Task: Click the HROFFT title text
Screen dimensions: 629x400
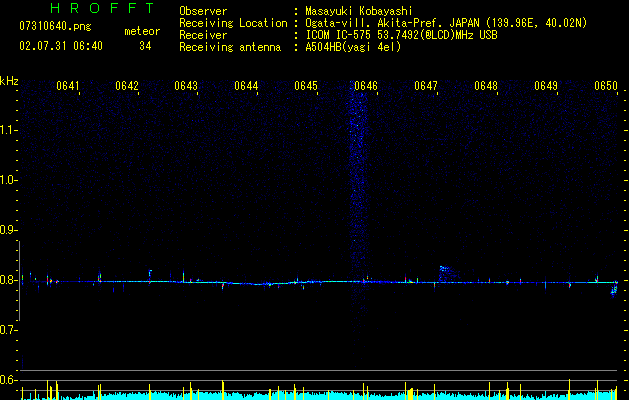Action: (x=102, y=8)
